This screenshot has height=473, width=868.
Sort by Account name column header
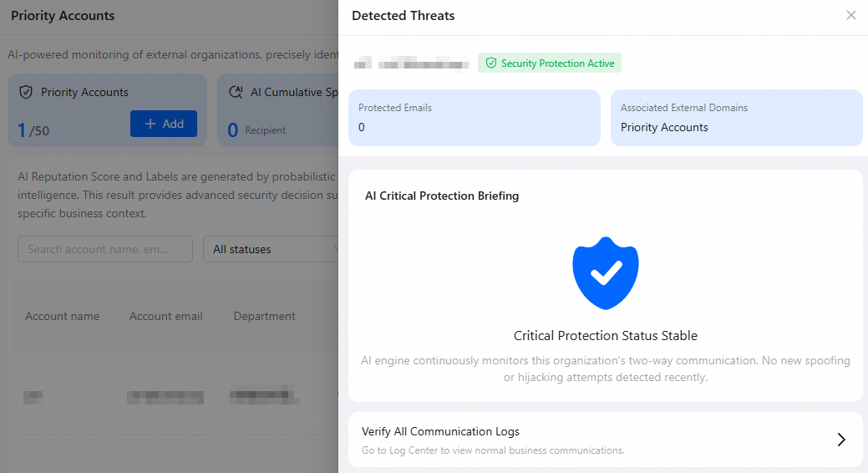click(63, 316)
